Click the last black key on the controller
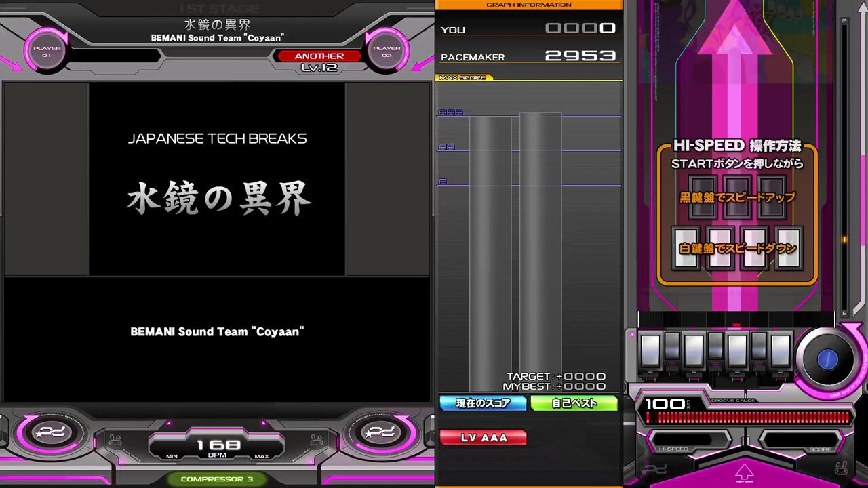The width and height of the screenshot is (868, 488). tap(759, 346)
